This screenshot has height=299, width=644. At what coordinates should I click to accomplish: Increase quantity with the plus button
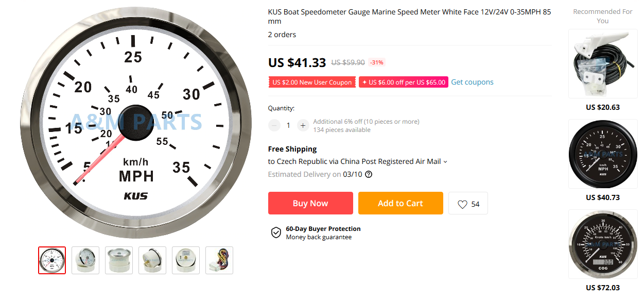tap(303, 125)
